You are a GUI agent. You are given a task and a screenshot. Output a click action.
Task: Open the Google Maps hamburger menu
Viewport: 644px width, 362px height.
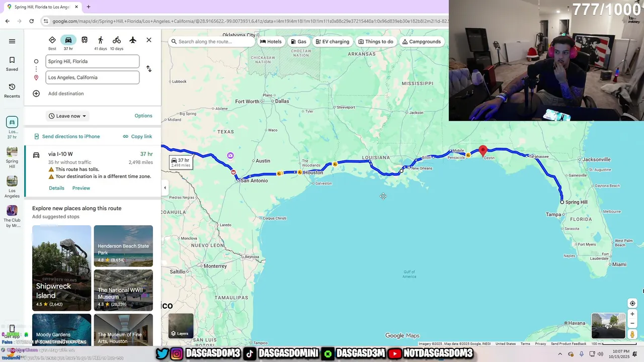[x=12, y=41]
